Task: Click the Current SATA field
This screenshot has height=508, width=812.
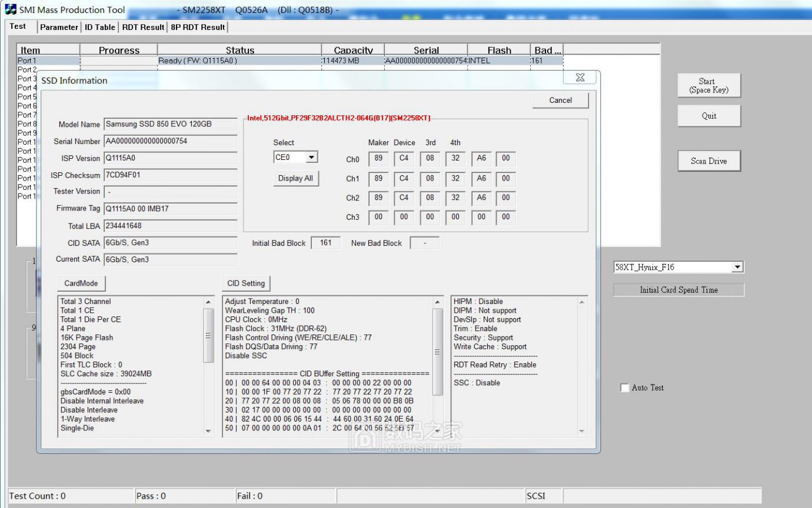Action: coord(171,260)
